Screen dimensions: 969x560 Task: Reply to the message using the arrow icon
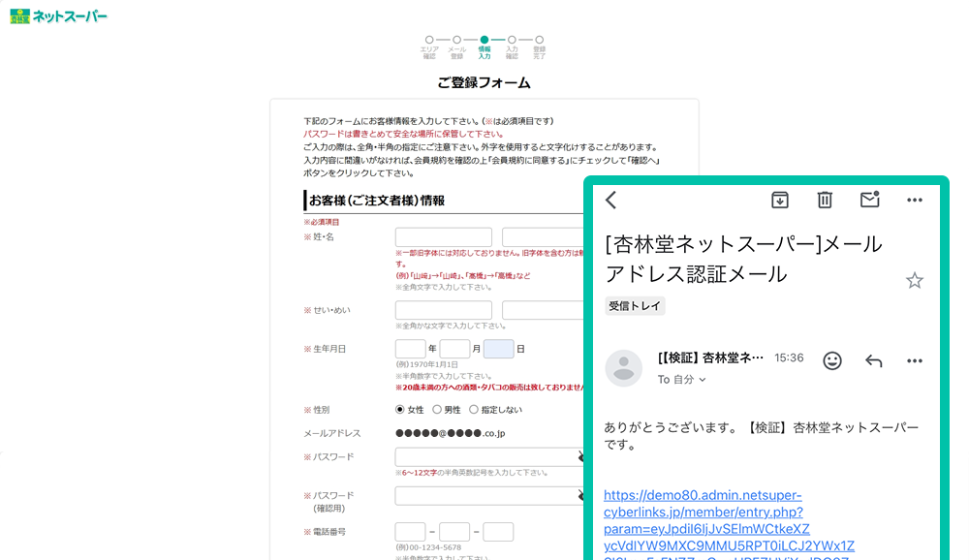873,360
